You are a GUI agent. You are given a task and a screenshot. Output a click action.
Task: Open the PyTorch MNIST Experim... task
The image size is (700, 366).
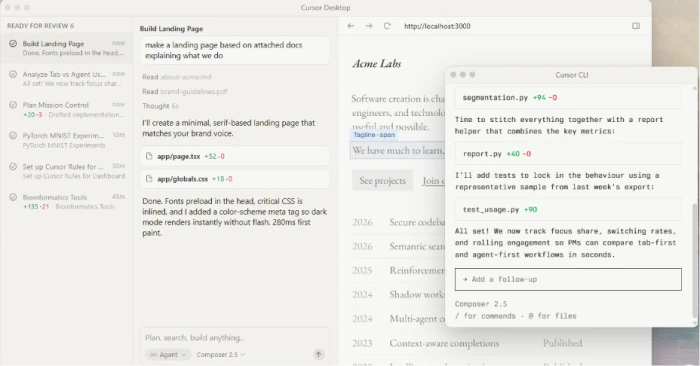tap(66, 140)
